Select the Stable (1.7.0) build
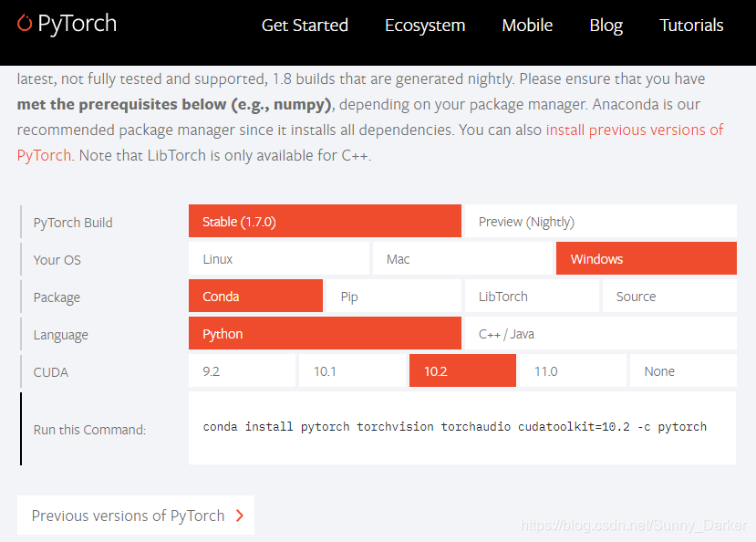Image resolution: width=756 pixels, height=542 pixels. (325, 222)
